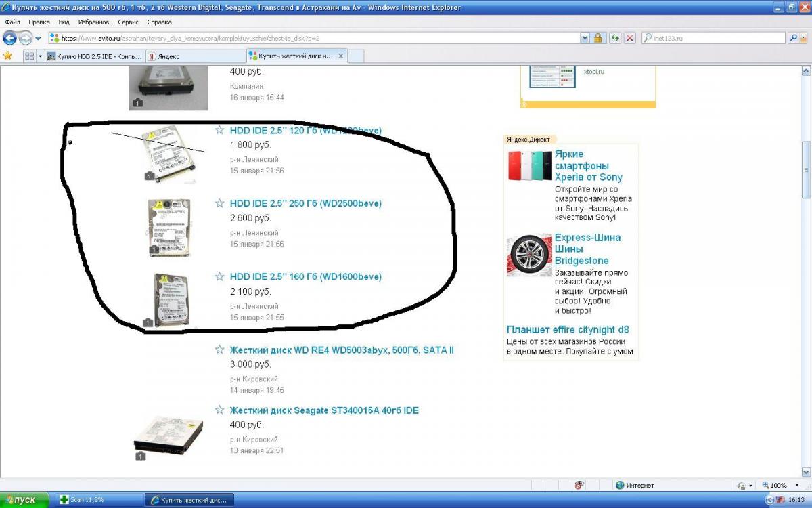The image size is (812, 508).
Task: Open the recent pages dropdown next to Forward
Action: point(38,39)
